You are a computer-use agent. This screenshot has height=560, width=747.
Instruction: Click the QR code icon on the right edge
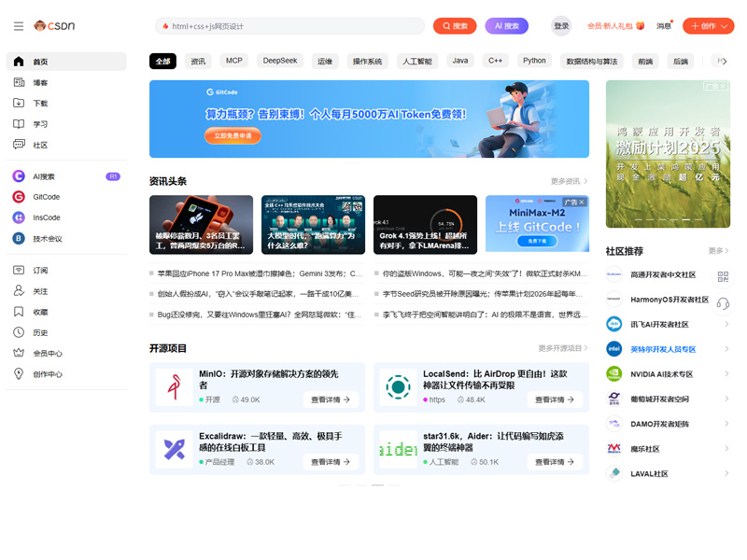tap(723, 276)
